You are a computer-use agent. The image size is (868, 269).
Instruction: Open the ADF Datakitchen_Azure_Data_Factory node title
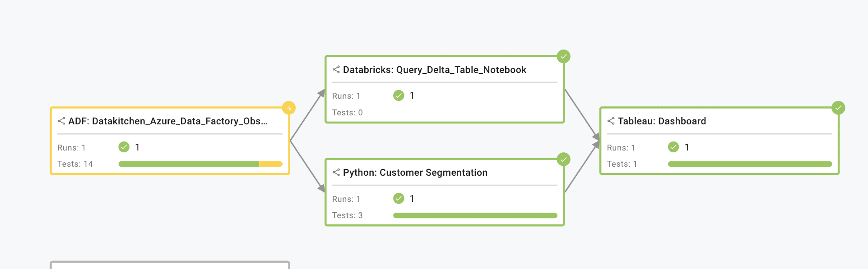click(x=168, y=121)
